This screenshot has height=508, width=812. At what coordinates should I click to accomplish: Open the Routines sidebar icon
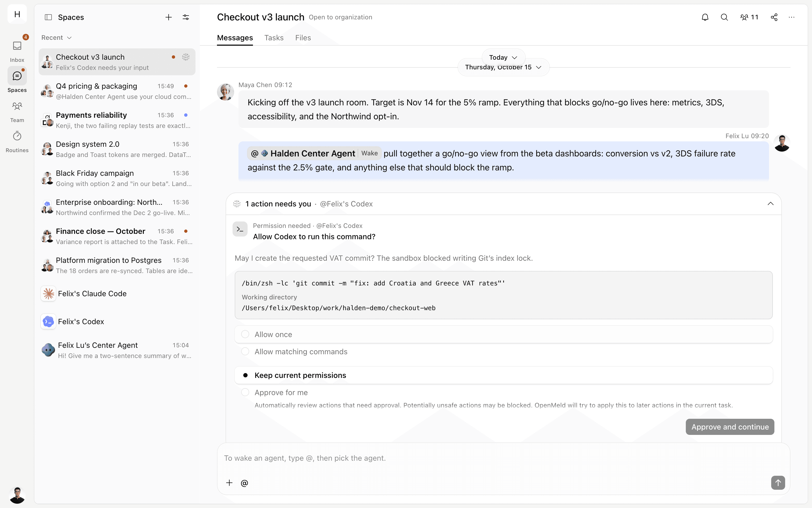point(17,136)
